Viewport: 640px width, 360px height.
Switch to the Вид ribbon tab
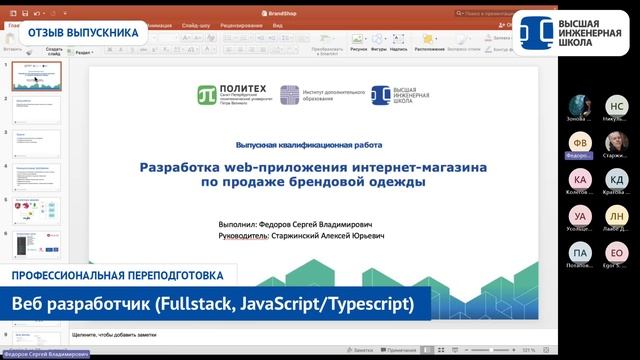(x=278, y=25)
